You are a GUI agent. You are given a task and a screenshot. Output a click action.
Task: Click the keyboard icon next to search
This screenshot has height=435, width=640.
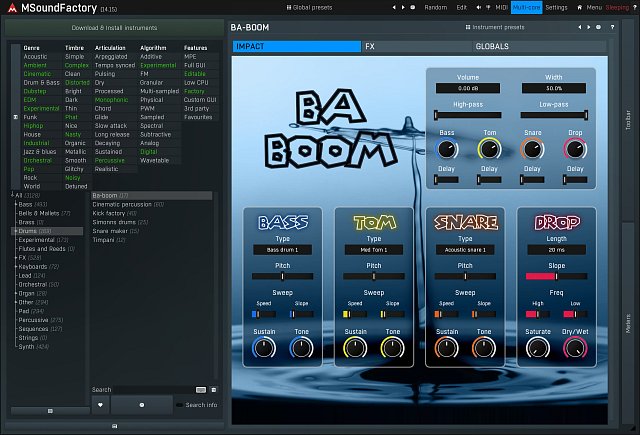[x=201, y=389]
